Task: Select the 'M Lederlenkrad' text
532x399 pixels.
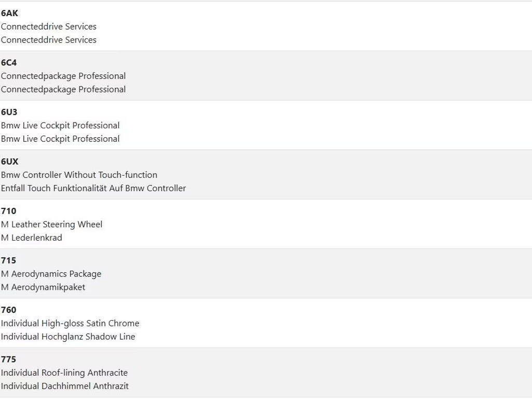Action: [x=32, y=237]
